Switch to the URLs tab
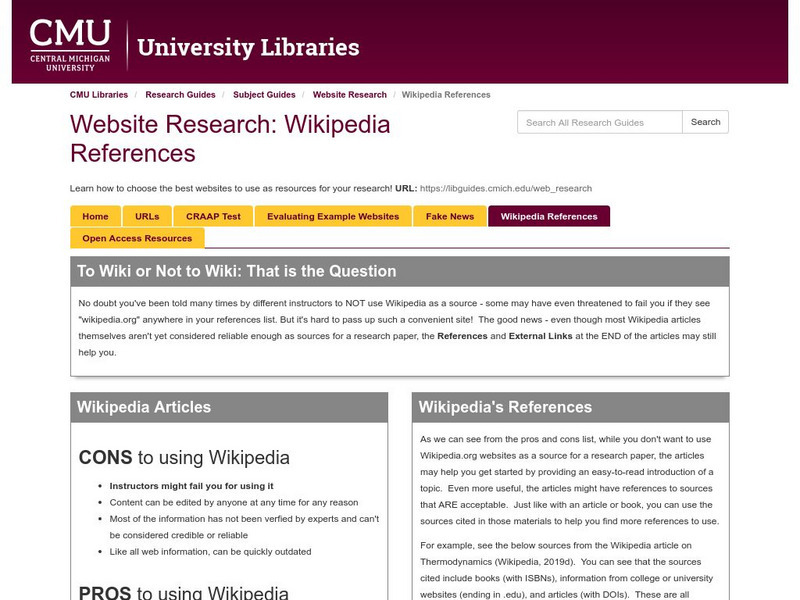 147,216
